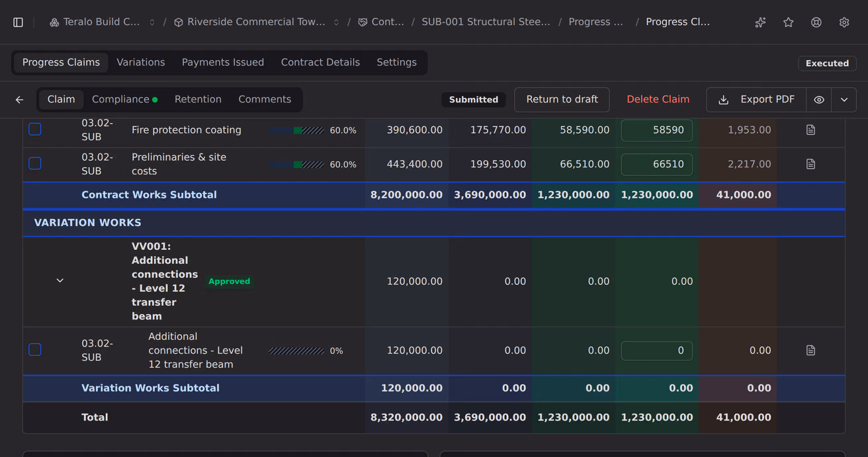Open the contract Settings tab
Viewport: 868px width, 457px height.
pyautogui.click(x=396, y=63)
